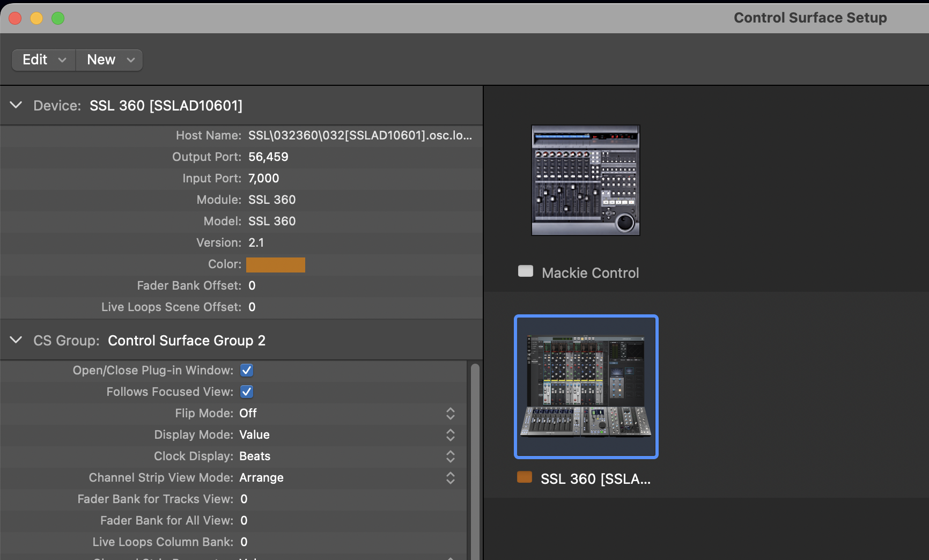Image resolution: width=929 pixels, height=560 pixels.
Task: Click the Mackie Control label
Action: click(x=591, y=273)
